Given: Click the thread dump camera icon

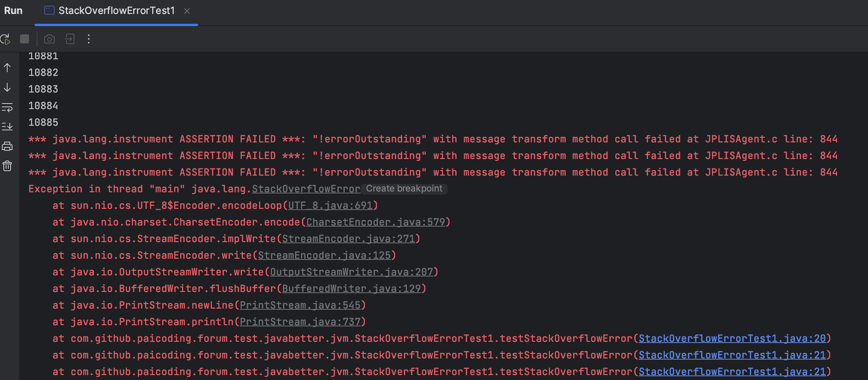Looking at the screenshot, I should [49, 39].
